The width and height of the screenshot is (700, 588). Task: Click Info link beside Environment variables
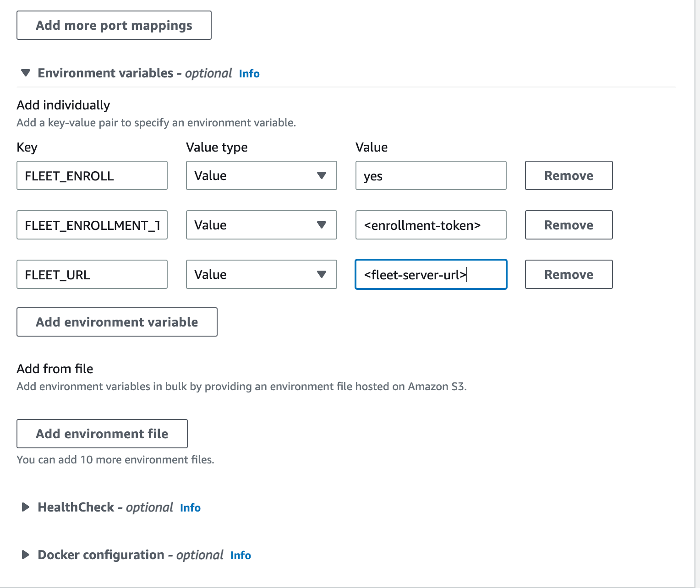click(249, 74)
